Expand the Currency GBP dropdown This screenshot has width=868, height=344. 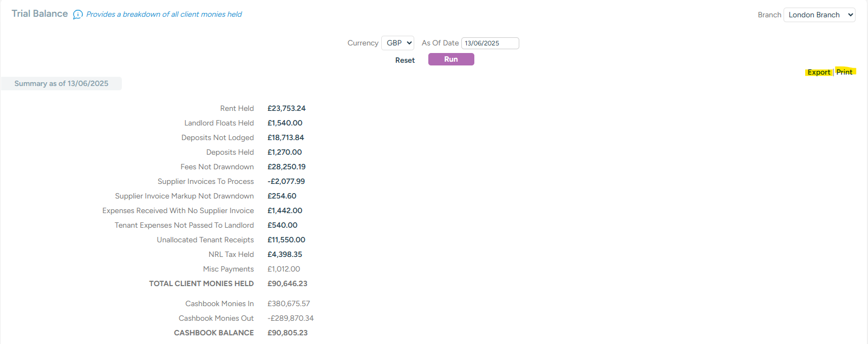click(397, 43)
